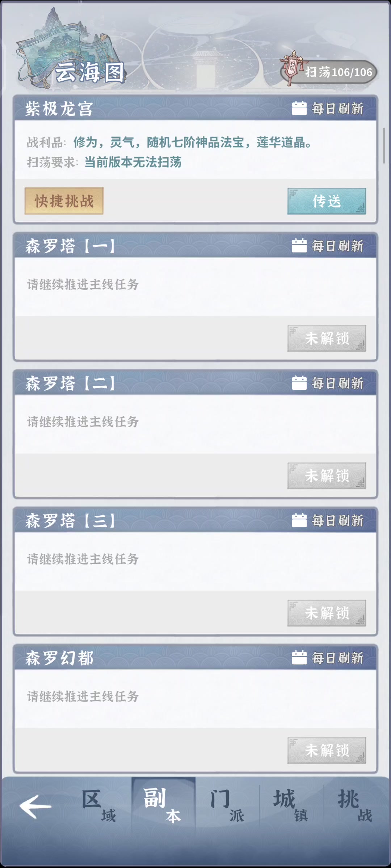
Task: Click 未解锁 button for 森罗塔【一】
Action: (x=327, y=339)
